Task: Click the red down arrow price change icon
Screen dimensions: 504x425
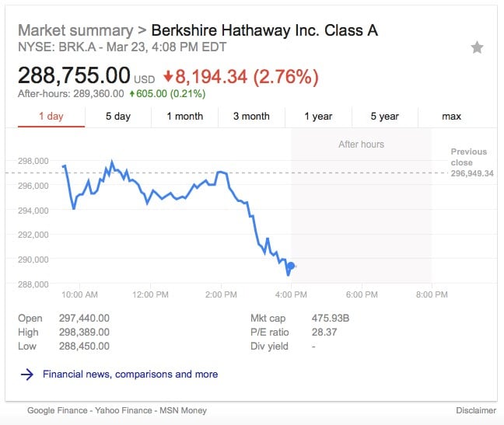Action: 168,77
